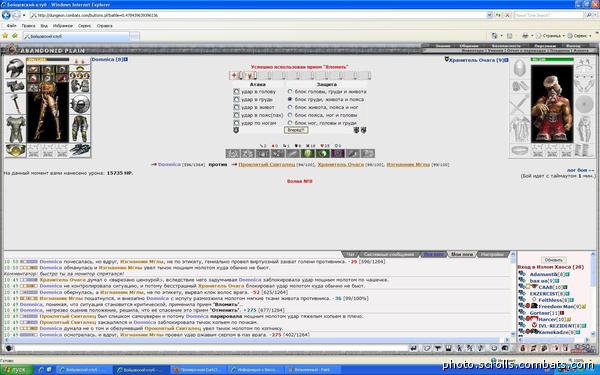Screen dimensions: 600x375
Task: Click the chest armor slot of Domnica
Action: pyautogui.click(x=15, y=129)
